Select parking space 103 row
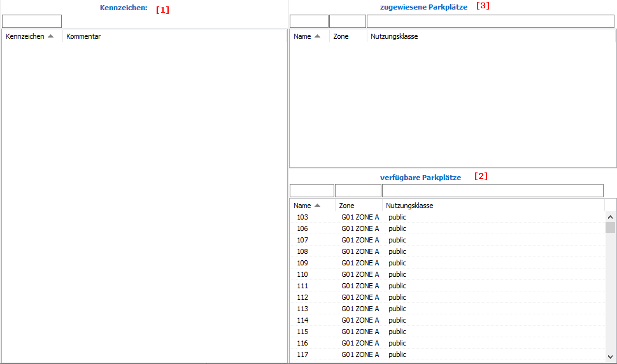 302,217
